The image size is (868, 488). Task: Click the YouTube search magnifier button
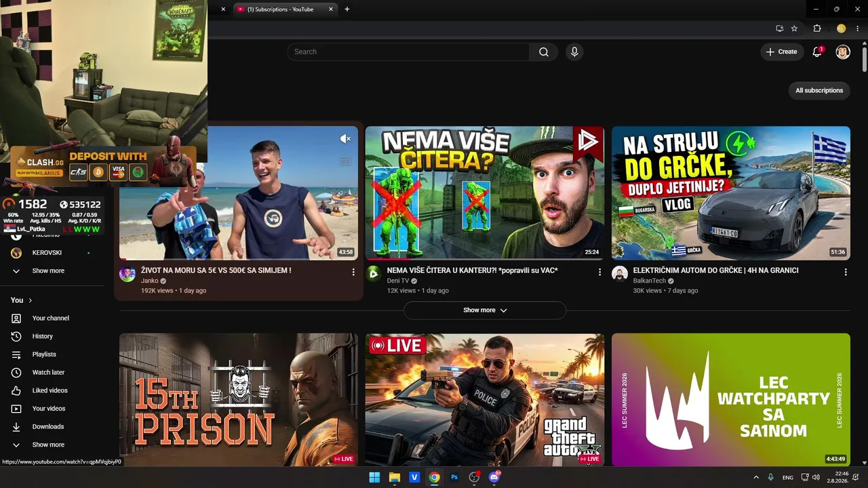click(544, 52)
